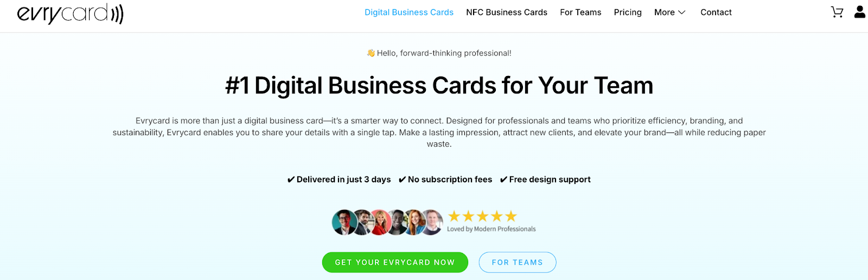Open the Contact page link
The image size is (868, 280).
pyautogui.click(x=716, y=12)
